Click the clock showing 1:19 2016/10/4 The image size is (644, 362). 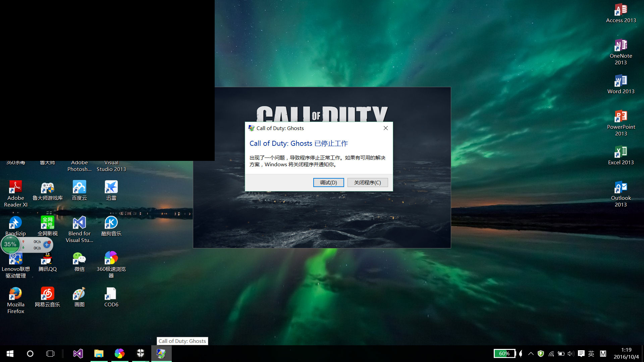[x=626, y=354]
